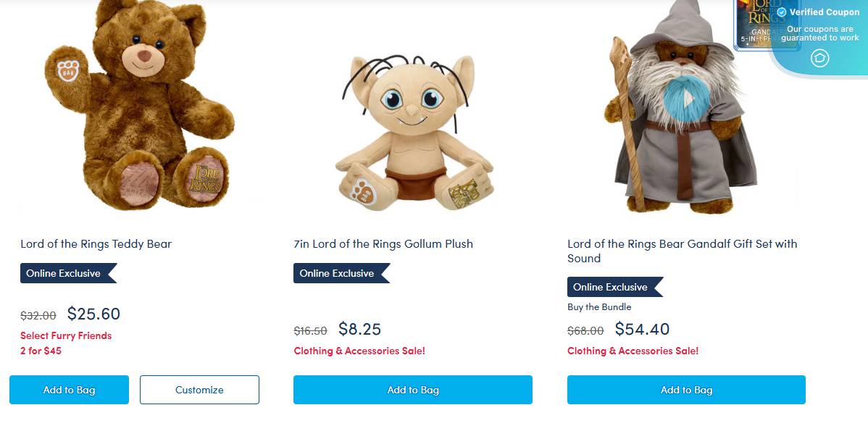Add the Gandalf Gift Set to bag
Viewport: 868px width, 447px height.
(x=686, y=390)
